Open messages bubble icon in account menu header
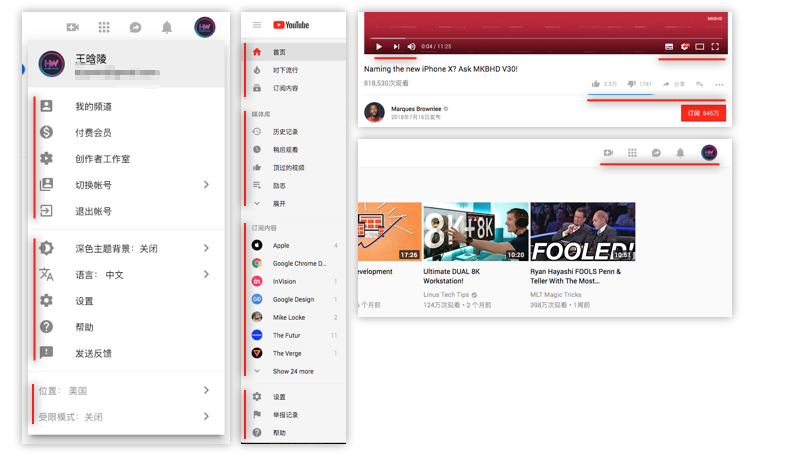791x458 pixels. point(135,27)
